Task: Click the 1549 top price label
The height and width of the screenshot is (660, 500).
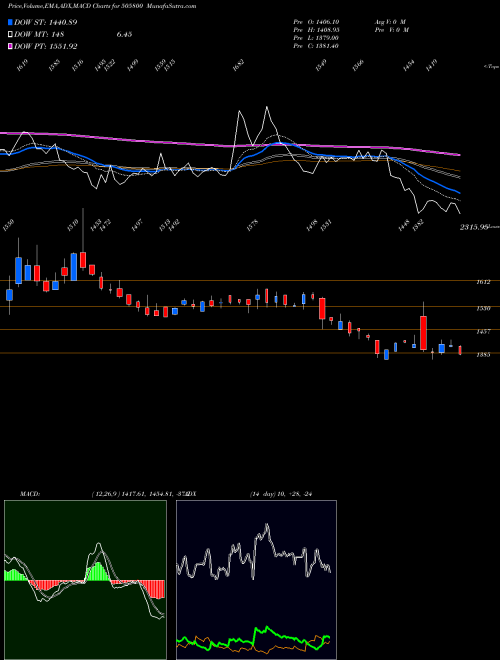Action: pos(321,65)
